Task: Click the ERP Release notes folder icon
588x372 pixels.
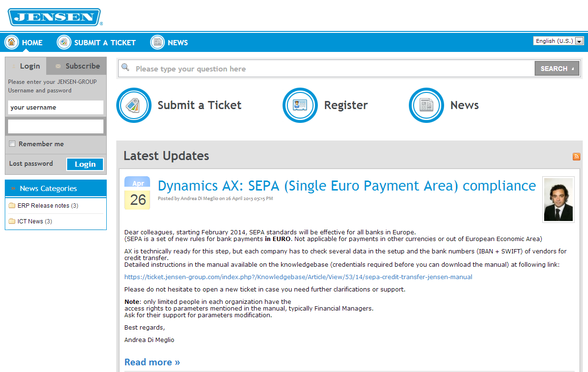Action: pyautogui.click(x=12, y=206)
